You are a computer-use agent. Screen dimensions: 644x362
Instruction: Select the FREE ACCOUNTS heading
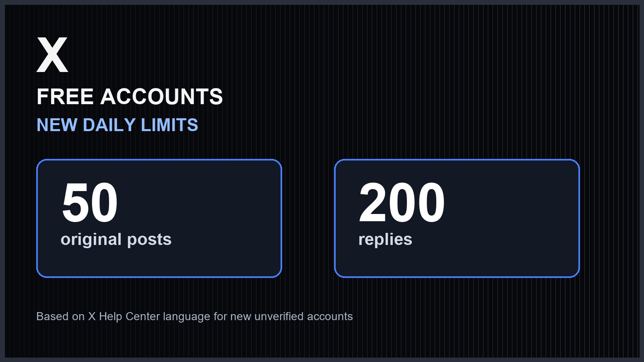point(130,97)
